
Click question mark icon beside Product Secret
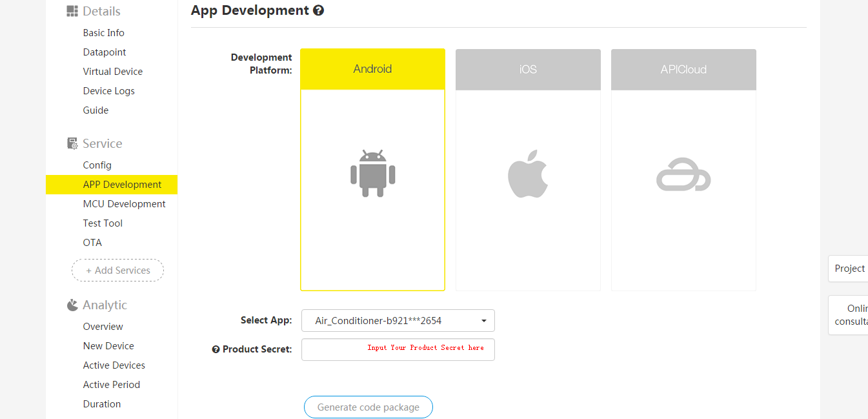pyautogui.click(x=216, y=349)
